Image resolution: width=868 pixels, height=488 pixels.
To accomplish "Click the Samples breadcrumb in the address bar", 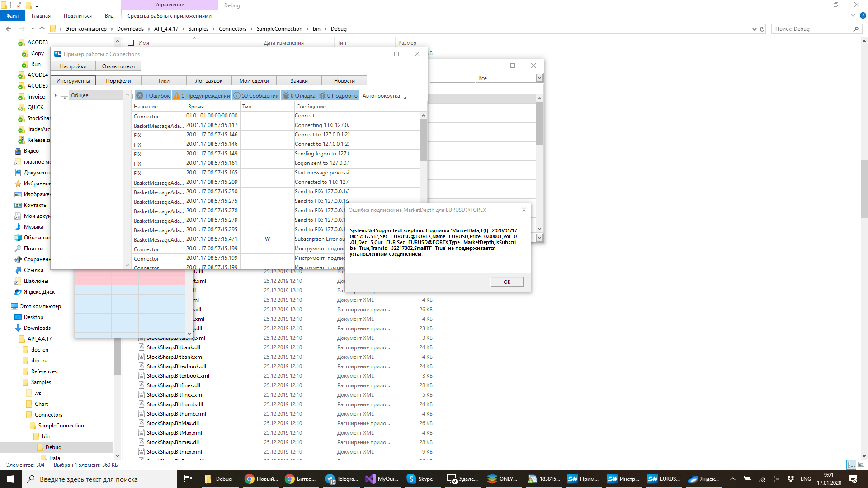I will tap(198, 29).
